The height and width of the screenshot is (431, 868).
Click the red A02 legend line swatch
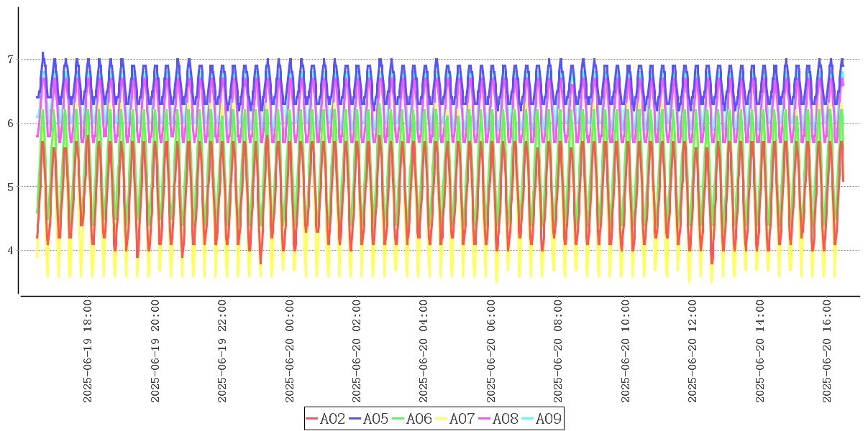point(311,419)
